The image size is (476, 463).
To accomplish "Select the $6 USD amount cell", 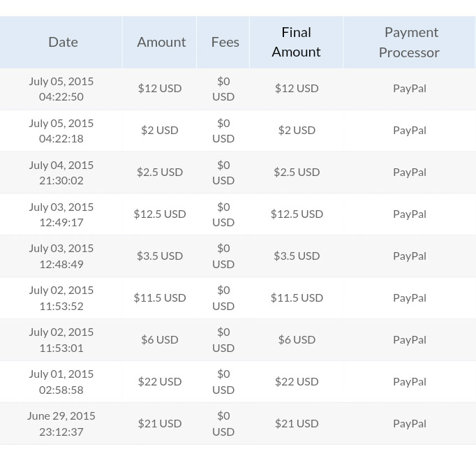I will pos(160,339).
